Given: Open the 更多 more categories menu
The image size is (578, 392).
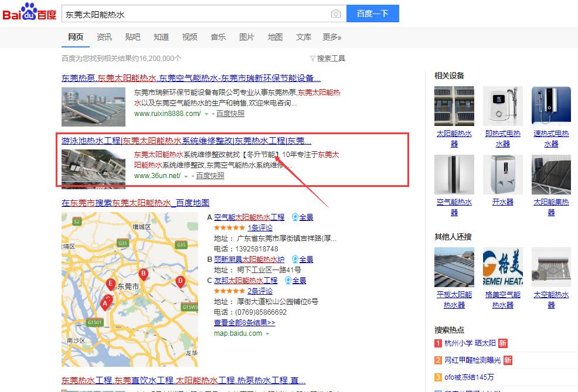Looking at the screenshot, I should point(332,37).
